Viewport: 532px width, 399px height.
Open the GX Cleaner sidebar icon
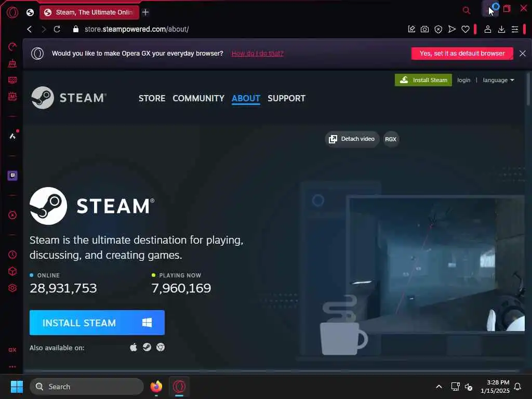(12, 63)
